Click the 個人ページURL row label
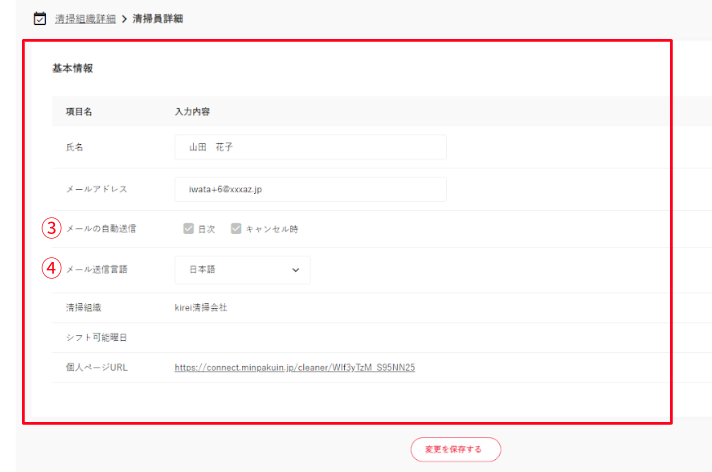The height and width of the screenshot is (472, 712). [x=96, y=367]
